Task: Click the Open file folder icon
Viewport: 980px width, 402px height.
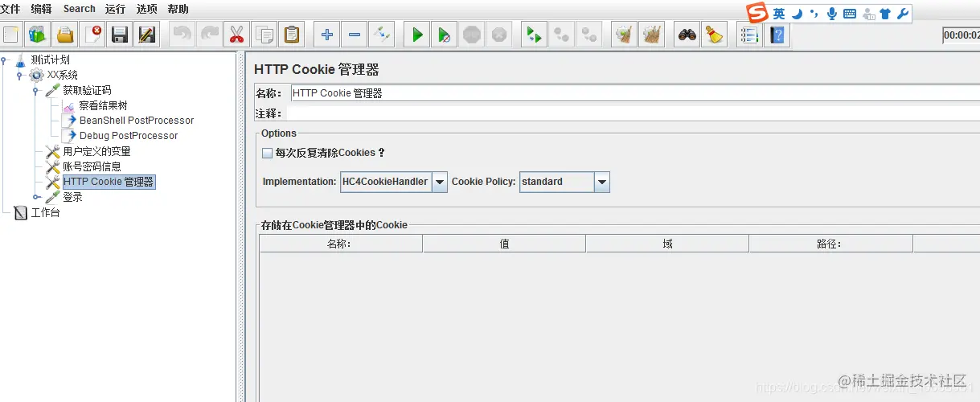Action: pos(65,35)
